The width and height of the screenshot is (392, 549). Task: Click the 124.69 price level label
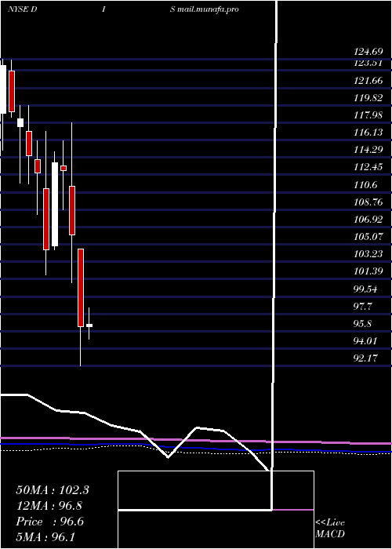[x=368, y=53]
